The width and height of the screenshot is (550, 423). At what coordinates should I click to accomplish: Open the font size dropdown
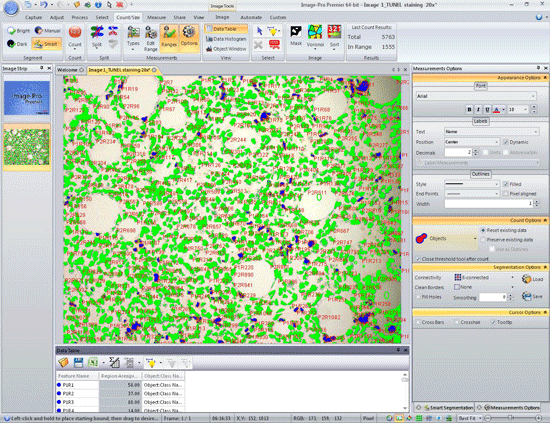[x=517, y=110]
